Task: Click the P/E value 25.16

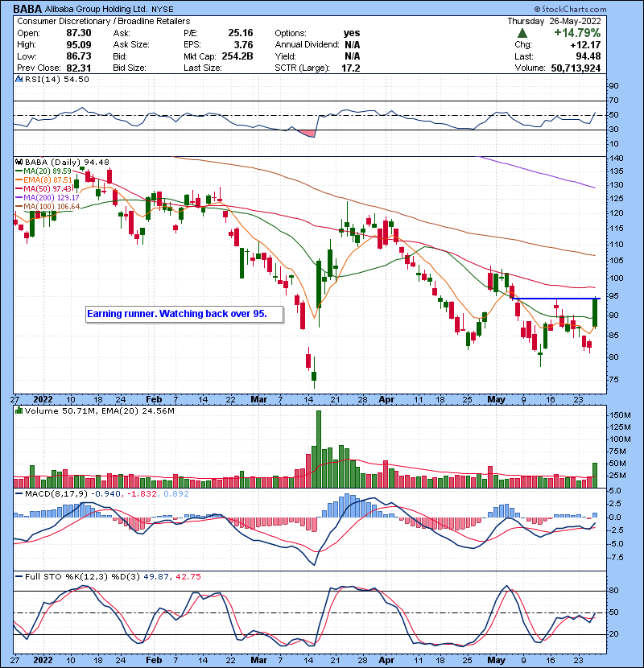Action: click(x=241, y=33)
